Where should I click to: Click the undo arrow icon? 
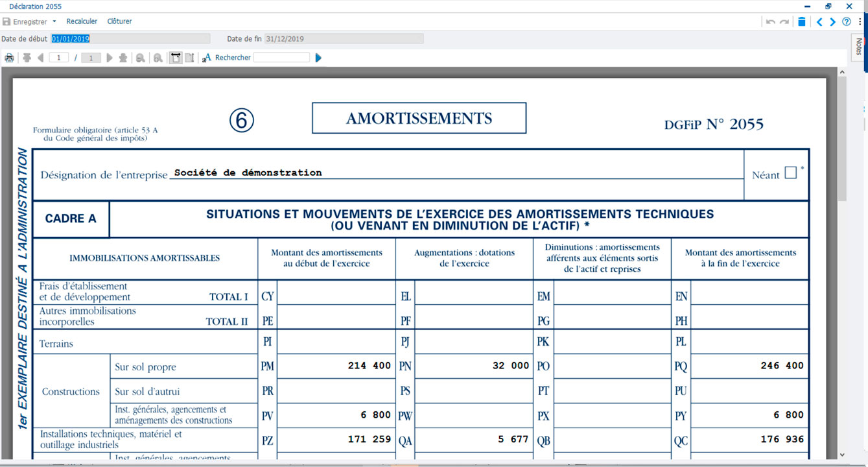pos(770,21)
